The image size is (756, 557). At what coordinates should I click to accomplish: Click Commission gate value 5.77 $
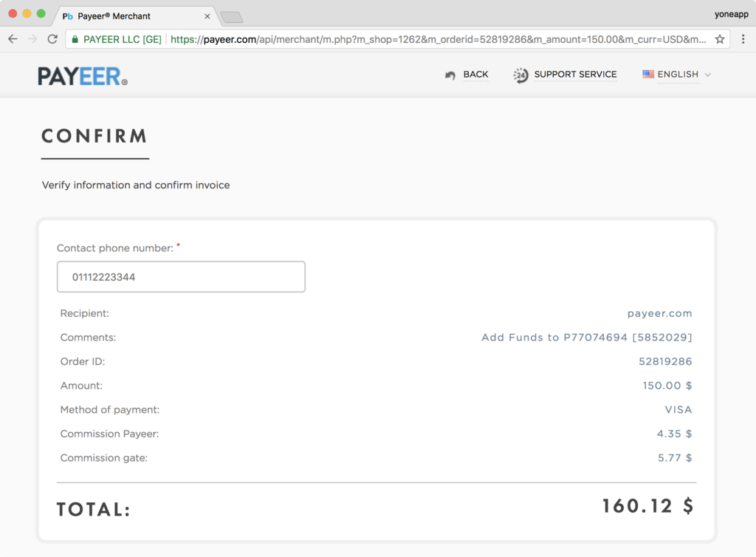tap(675, 458)
